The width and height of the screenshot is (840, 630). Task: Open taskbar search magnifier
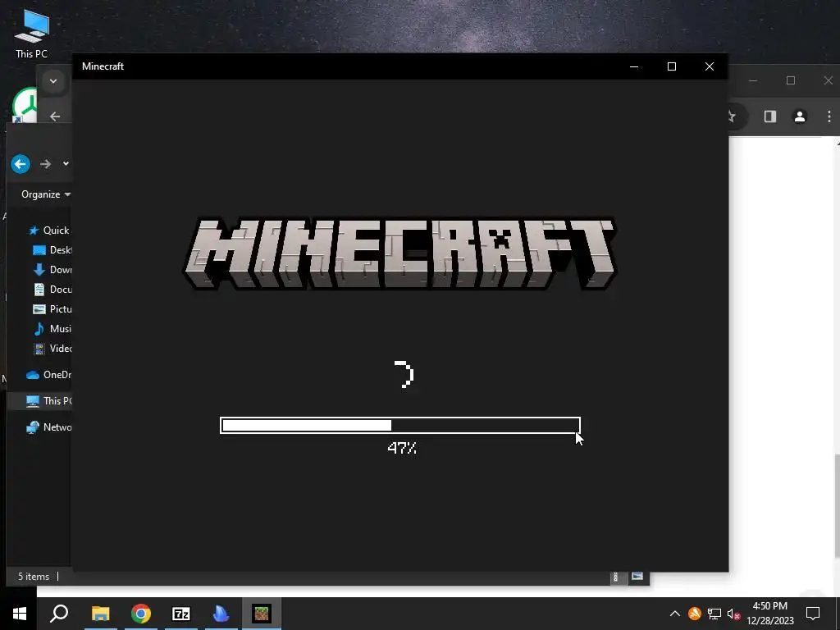tap(59, 614)
